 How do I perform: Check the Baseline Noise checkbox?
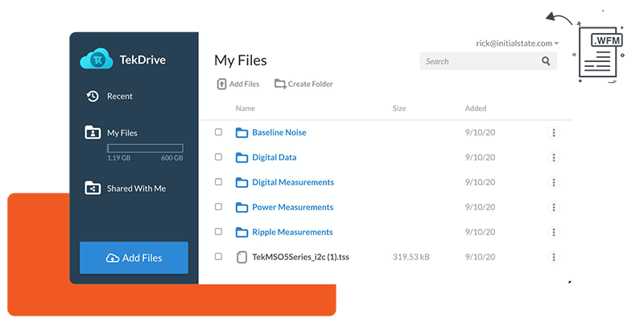218,133
